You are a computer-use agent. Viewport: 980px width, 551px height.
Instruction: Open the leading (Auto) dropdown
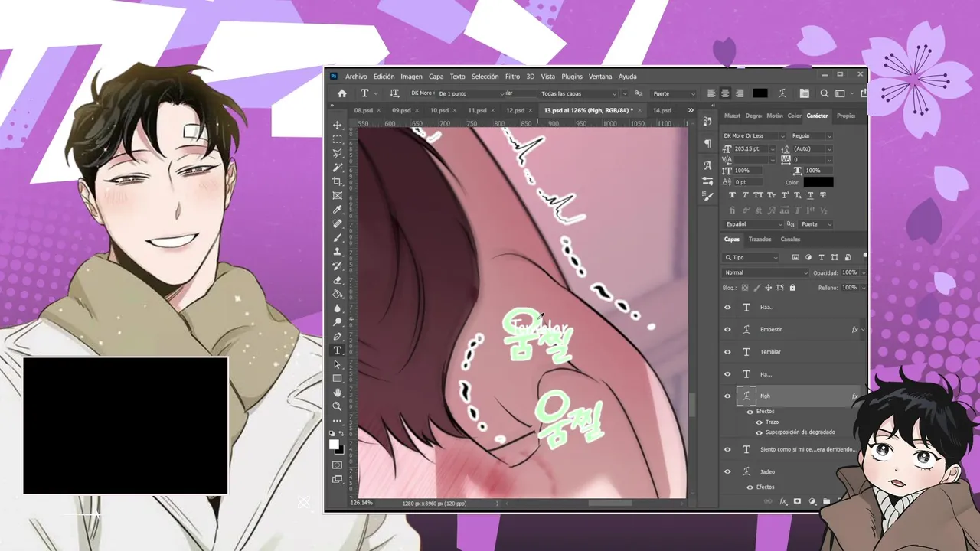[x=812, y=148]
